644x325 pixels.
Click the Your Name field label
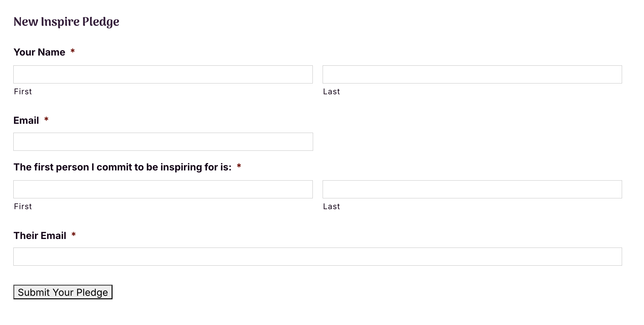(x=39, y=52)
